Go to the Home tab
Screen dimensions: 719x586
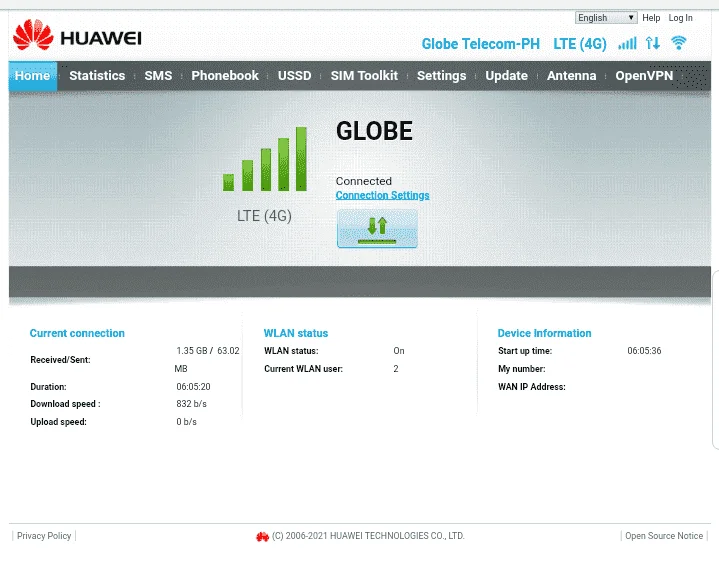pos(33,76)
